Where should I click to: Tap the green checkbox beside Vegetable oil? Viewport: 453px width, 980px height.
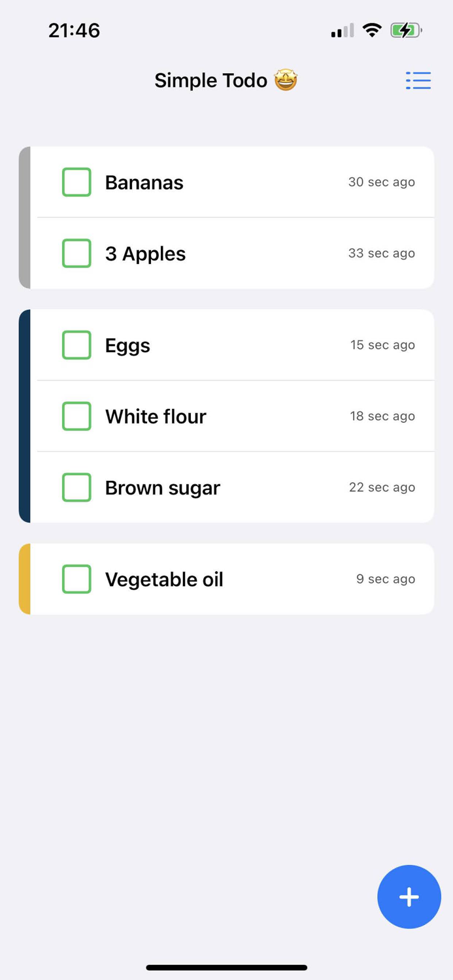coord(76,579)
